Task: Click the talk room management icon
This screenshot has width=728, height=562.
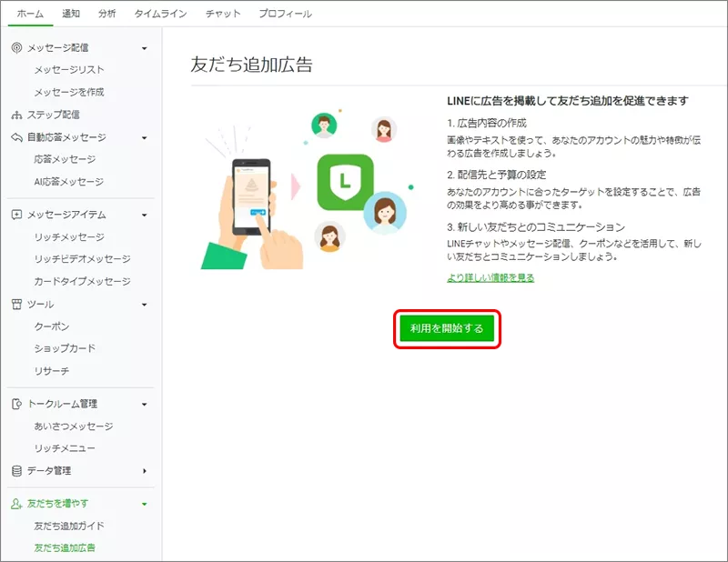Action: coord(15,404)
